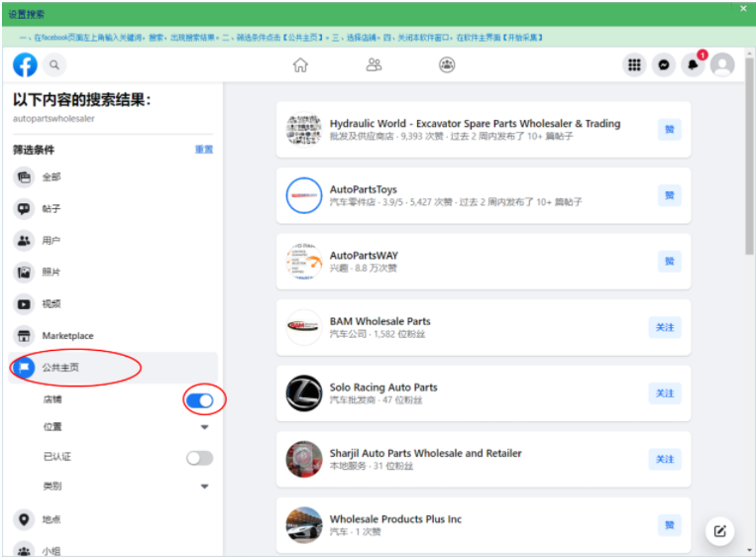Like the Wholesale Products Plus Inc page
This screenshot has width=756, height=557.
pyautogui.click(x=670, y=525)
